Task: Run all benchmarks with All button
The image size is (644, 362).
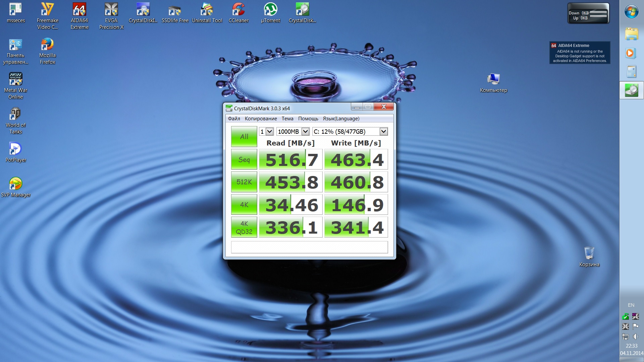Action: tap(244, 137)
